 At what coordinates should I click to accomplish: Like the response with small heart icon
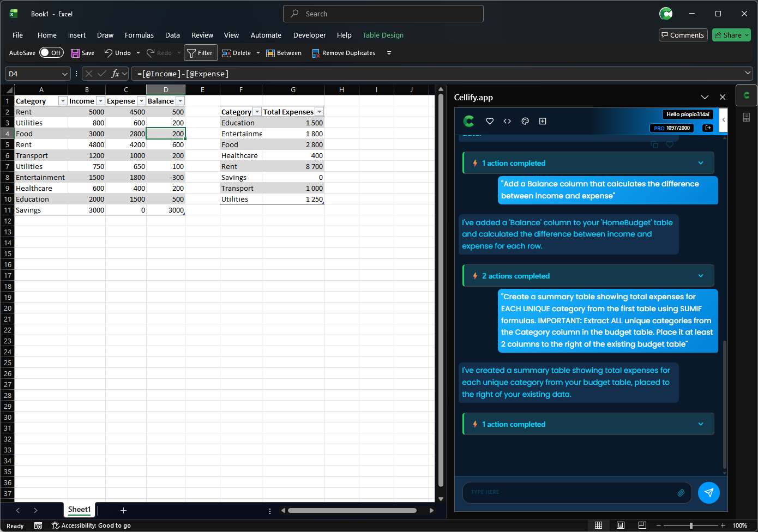[670, 145]
